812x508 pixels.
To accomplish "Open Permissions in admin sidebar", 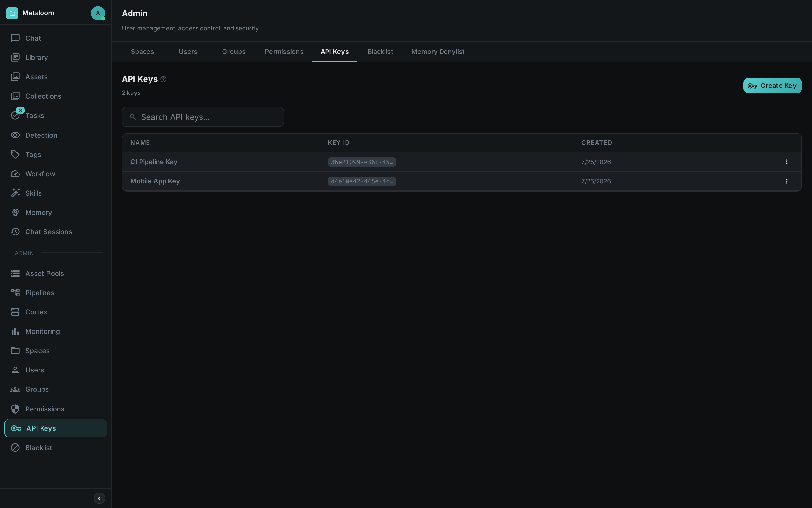I will (x=55, y=409).
